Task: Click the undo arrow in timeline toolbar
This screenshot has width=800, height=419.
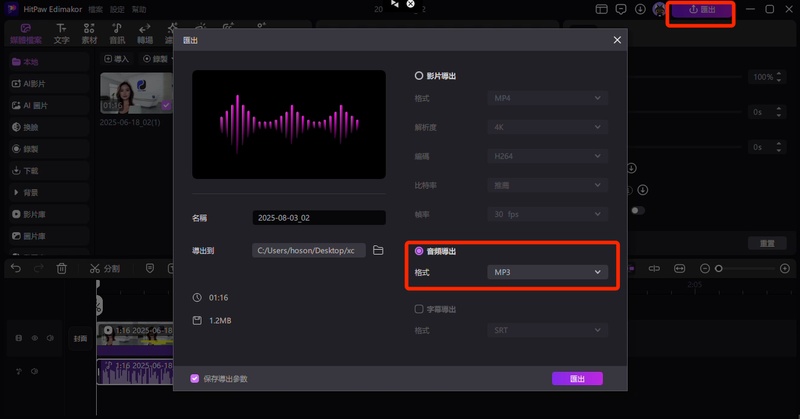Action: coord(15,269)
